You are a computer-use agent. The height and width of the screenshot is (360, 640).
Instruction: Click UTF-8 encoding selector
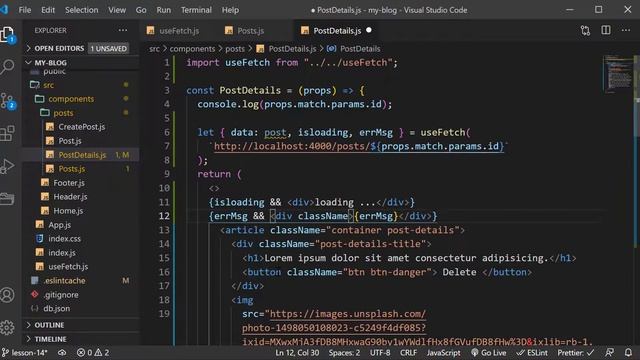[x=380, y=353]
